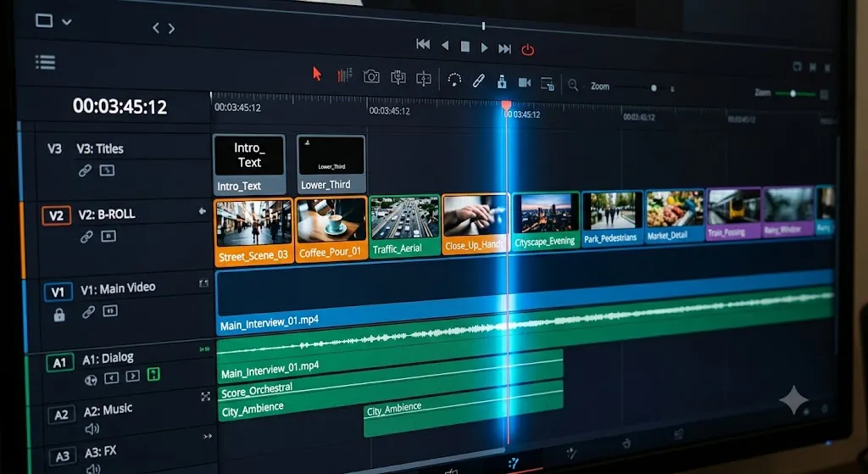Click the insert clip tool icon
Viewport: 868px width, 474px height.
pos(398,77)
